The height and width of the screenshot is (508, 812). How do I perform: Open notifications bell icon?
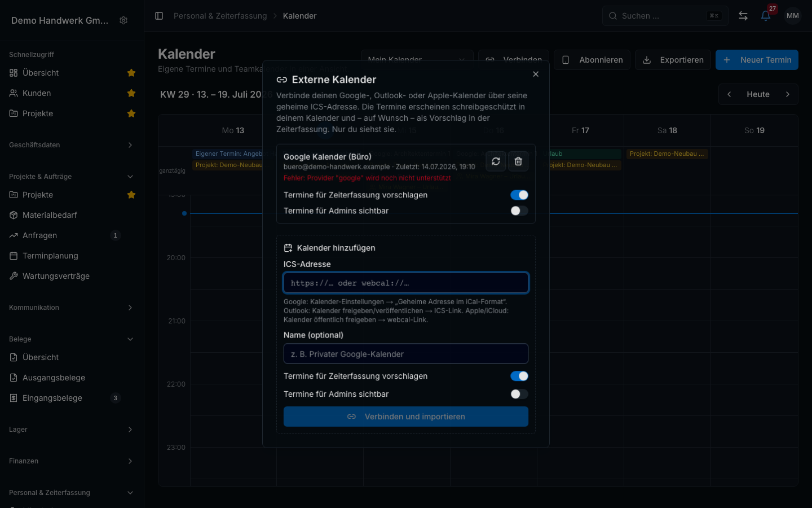pos(766,16)
